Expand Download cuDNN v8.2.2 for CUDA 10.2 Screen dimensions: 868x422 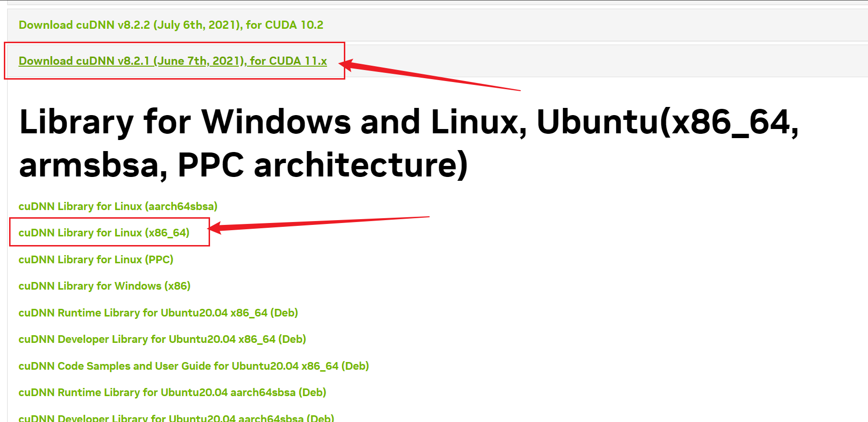pos(171,25)
